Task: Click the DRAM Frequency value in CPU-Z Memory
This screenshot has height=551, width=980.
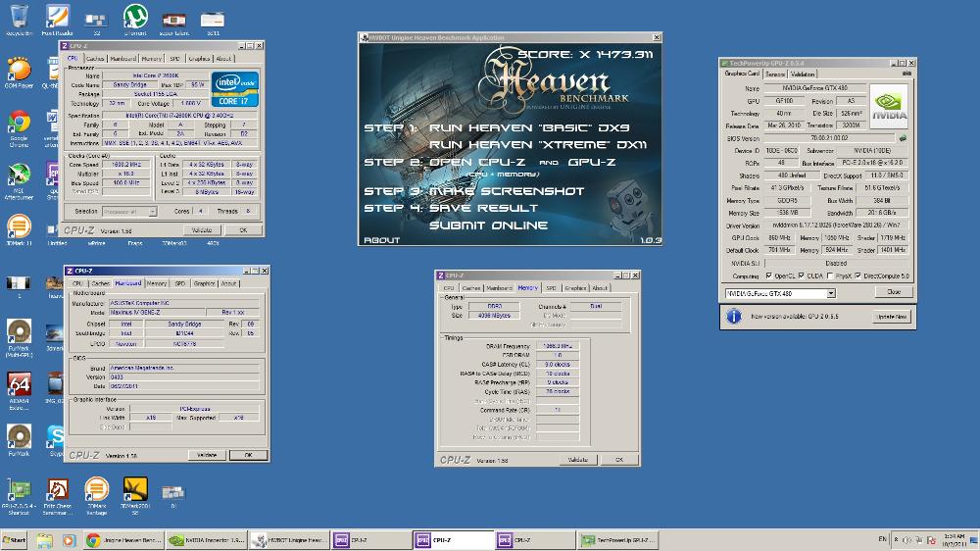Action: pyautogui.click(x=558, y=346)
